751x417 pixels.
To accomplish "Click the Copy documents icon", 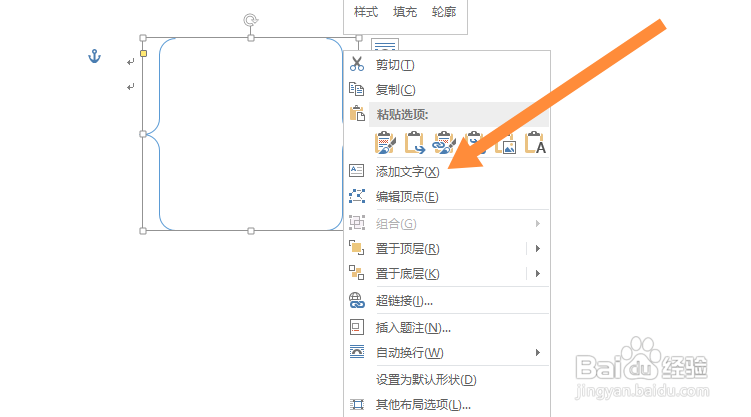I will 356,89.
